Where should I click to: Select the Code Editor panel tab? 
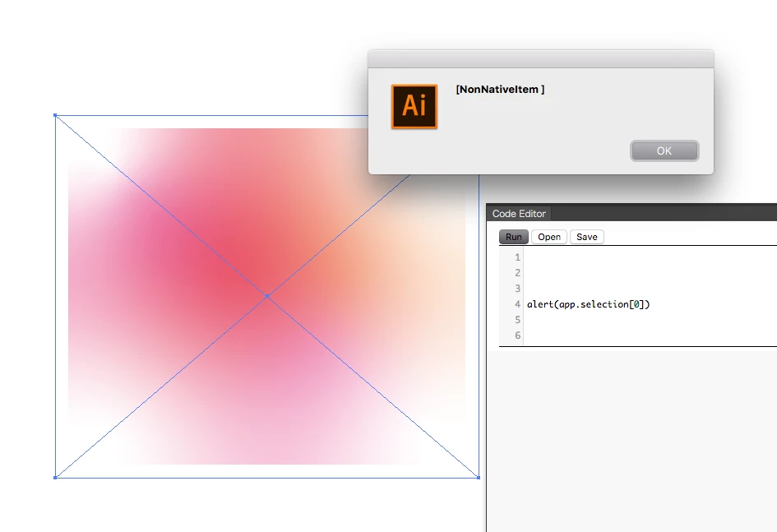pyautogui.click(x=519, y=214)
